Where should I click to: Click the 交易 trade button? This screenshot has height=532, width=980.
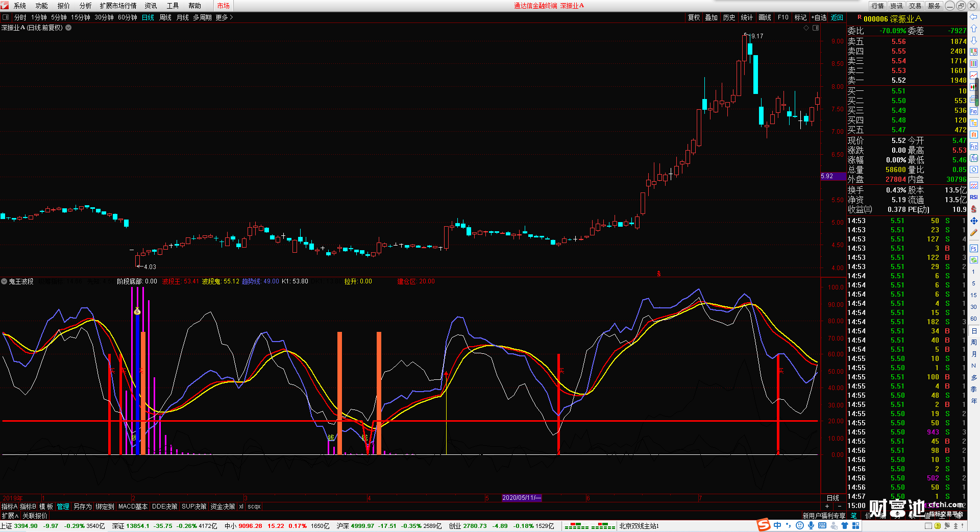(915, 6)
